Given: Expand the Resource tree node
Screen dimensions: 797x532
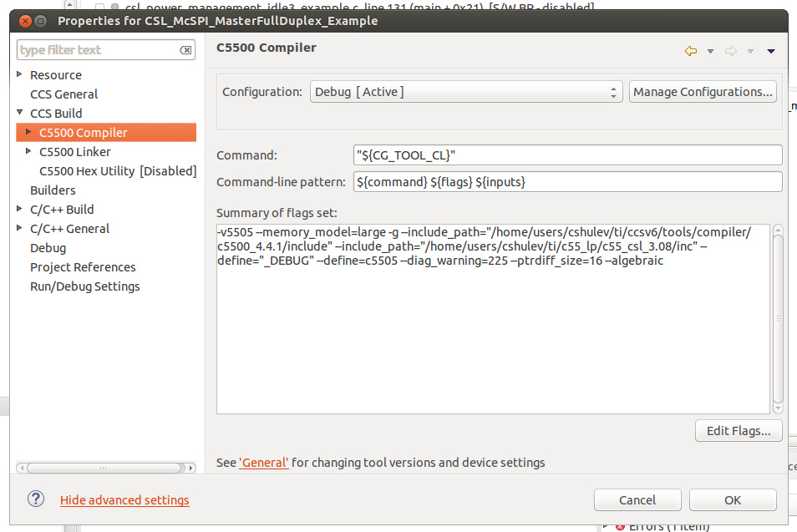Looking at the screenshot, I should click(19, 74).
